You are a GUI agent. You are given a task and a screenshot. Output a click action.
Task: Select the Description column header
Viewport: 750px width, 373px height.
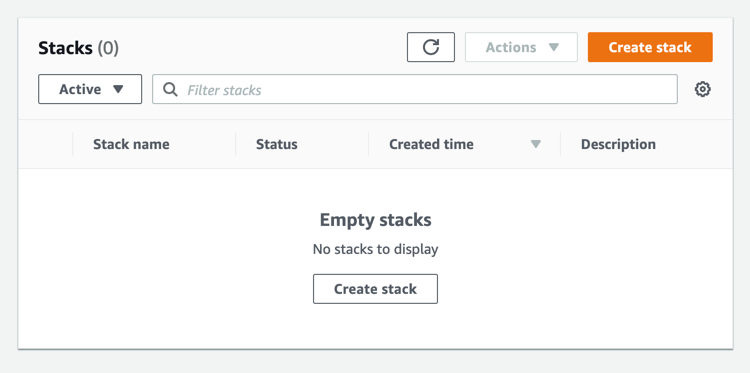(618, 144)
